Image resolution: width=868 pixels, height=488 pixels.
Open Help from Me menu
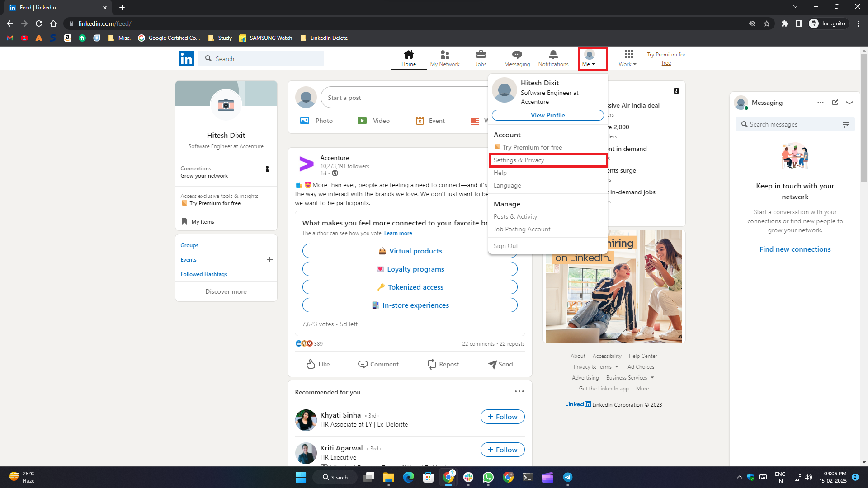[x=500, y=173]
